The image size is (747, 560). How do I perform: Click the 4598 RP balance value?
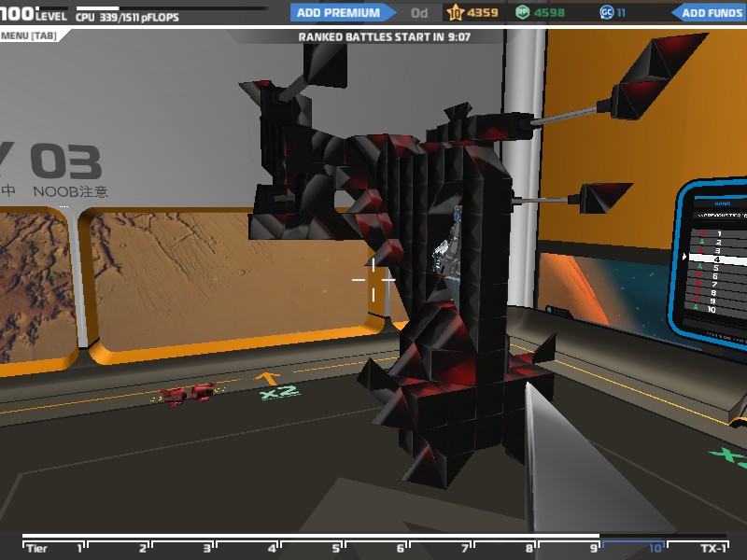pos(549,13)
